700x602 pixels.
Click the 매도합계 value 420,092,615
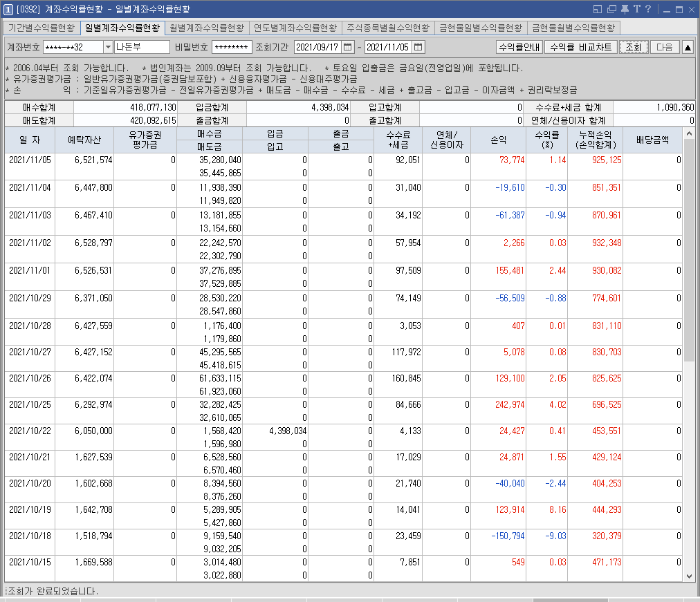click(x=153, y=120)
